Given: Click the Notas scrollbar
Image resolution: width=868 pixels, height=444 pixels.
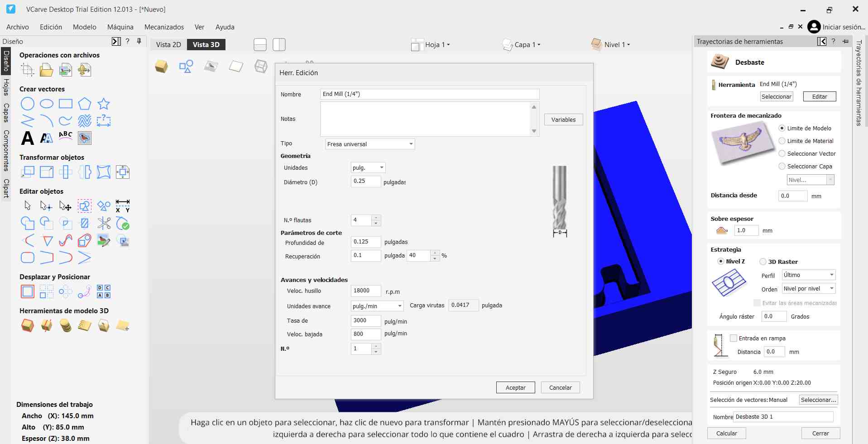Looking at the screenshot, I should pyautogui.click(x=534, y=119).
